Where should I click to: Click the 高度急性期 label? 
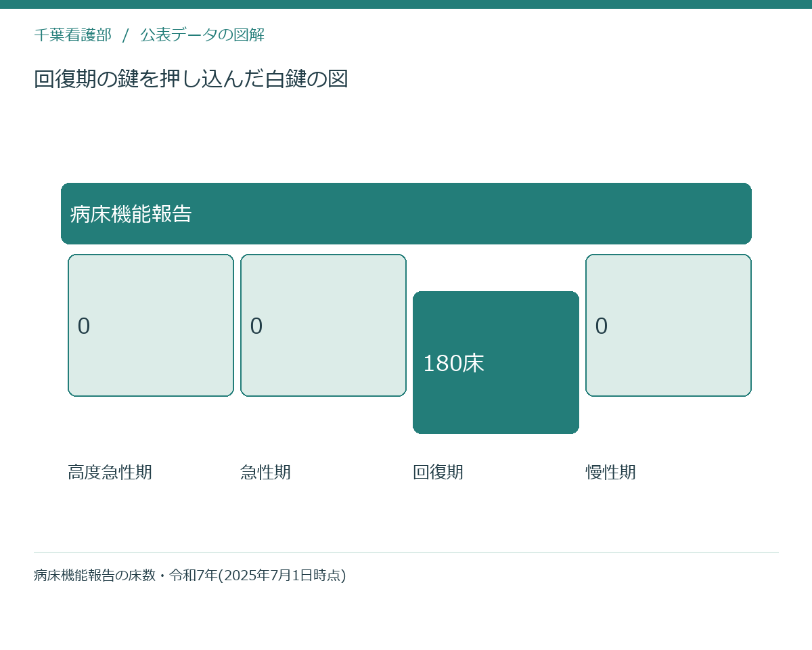[x=110, y=472]
